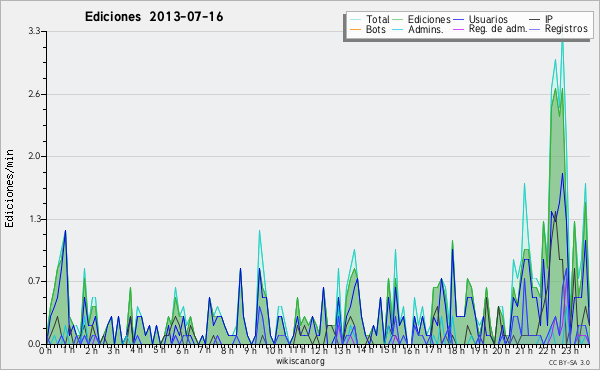Click the '21 h' x-axis label
The height and width of the screenshot is (370, 600).
coord(524,350)
